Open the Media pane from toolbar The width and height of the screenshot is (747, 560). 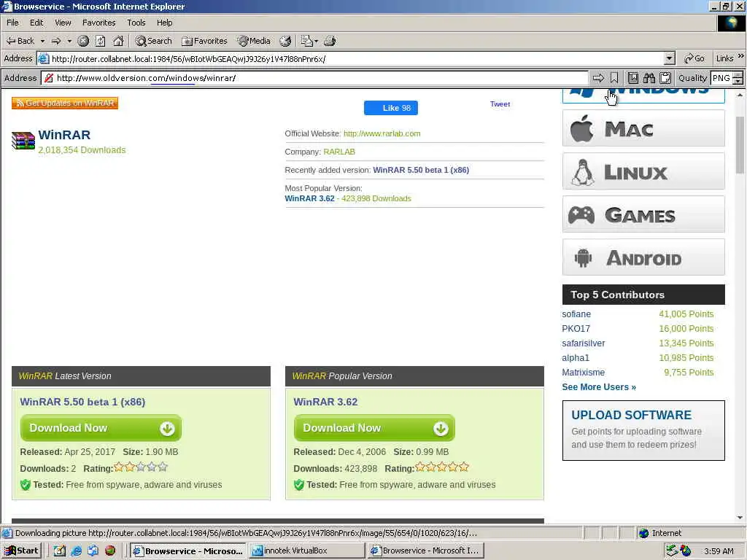(x=254, y=41)
